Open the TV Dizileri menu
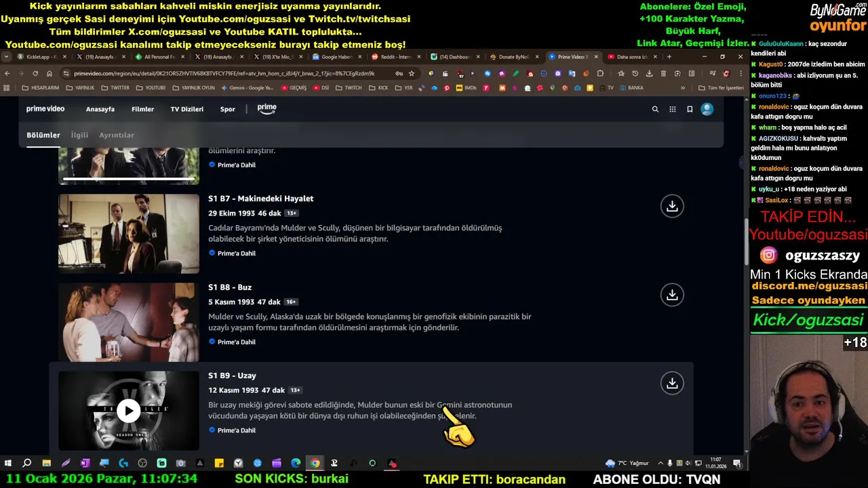This screenshot has width=868, height=488. pyautogui.click(x=186, y=109)
